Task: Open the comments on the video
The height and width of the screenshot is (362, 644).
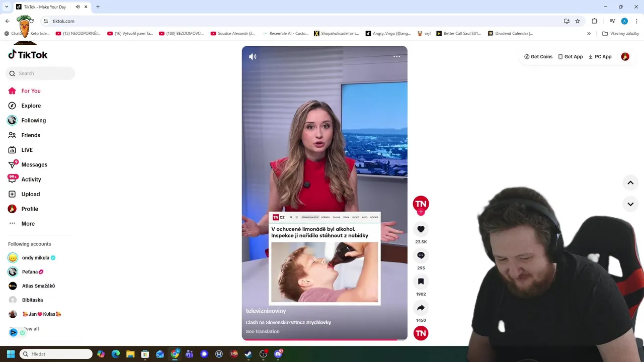Action: click(421, 255)
